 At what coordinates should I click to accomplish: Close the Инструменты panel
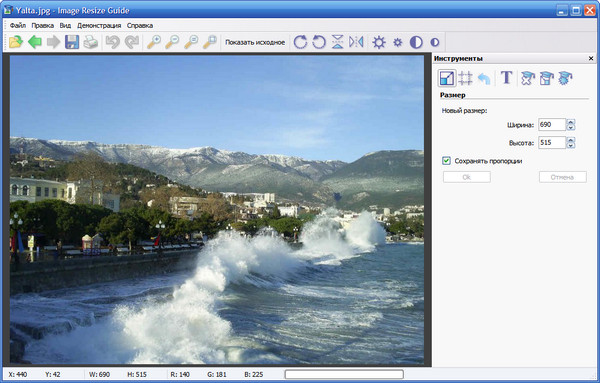click(x=591, y=58)
